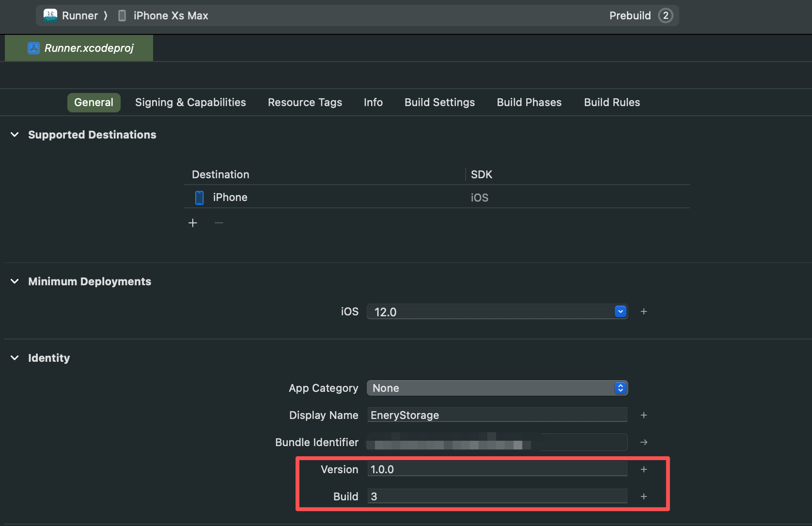The width and height of the screenshot is (812, 526).
Task: Open the Build Settings tab
Action: [439, 103]
